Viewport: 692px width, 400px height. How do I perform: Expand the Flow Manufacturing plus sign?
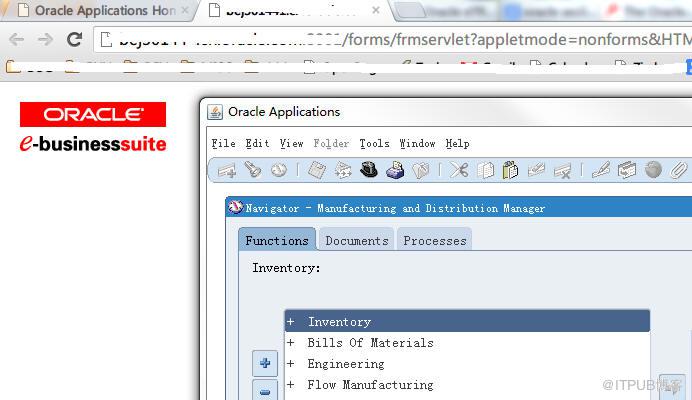290,384
